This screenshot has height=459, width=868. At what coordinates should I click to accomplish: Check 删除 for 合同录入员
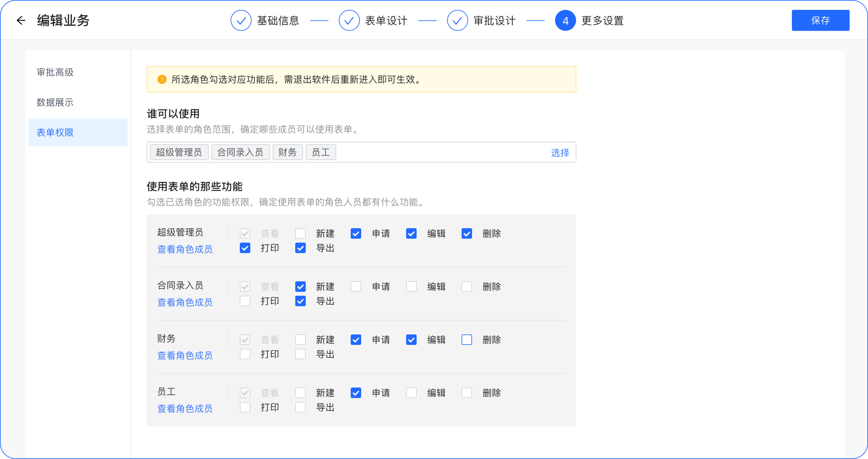point(467,287)
